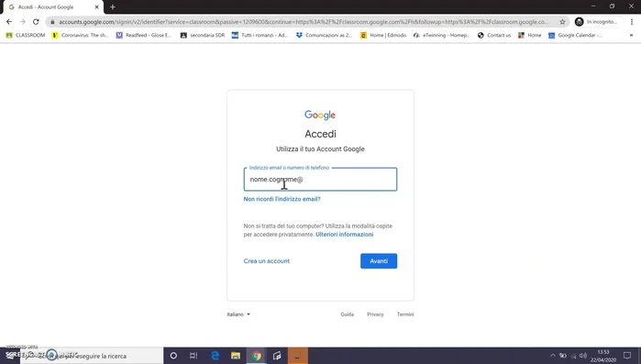
Task: Switch to Chrome in taskbar
Action: pos(257,356)
